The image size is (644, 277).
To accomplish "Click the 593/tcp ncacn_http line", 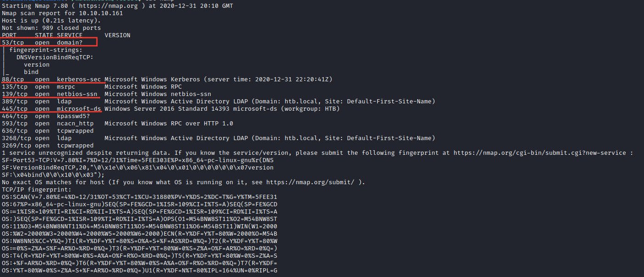I will pyautogui.click(x=118, y=123).
